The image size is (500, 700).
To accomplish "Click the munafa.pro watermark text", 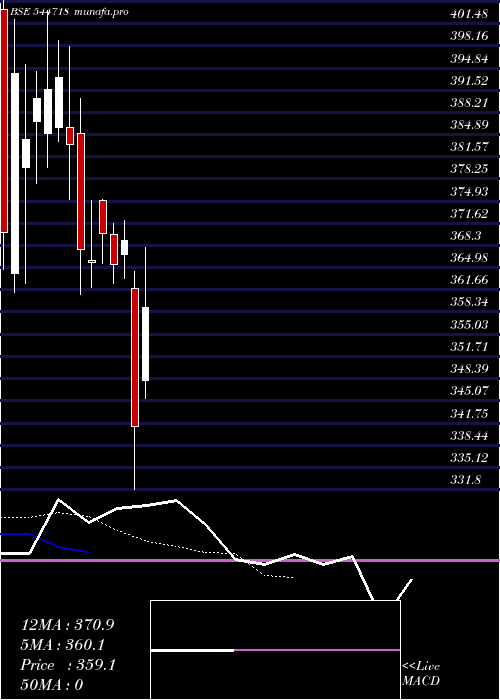I will (101, 12).
